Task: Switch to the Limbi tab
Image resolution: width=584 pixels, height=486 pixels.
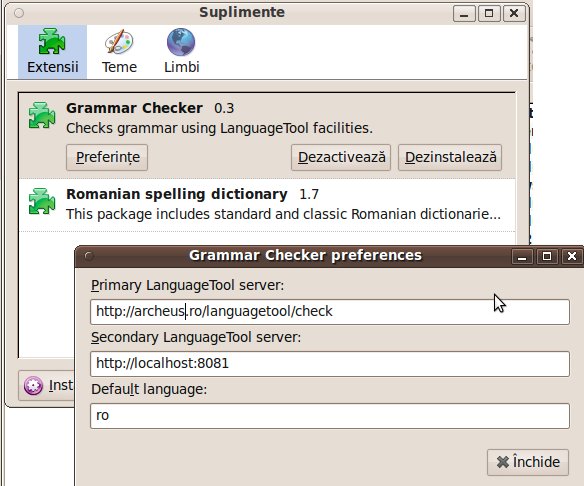Action: (181, 52)
